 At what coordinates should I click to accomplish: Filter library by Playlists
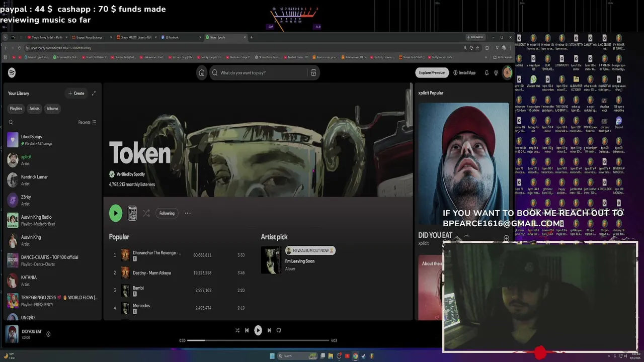pyautogui.click(x=16, y=109)
